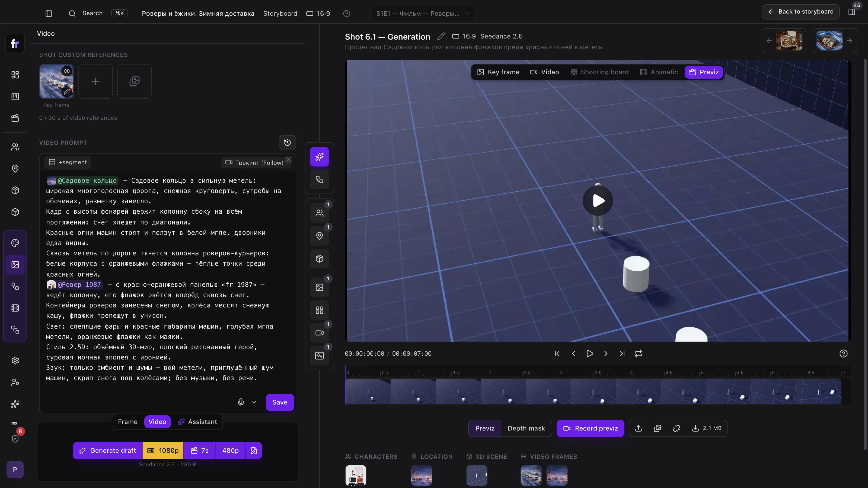This screenshot has width=868, height=488.
Task: Click the help icon below the previz viewer
Action: coord(843,354)
